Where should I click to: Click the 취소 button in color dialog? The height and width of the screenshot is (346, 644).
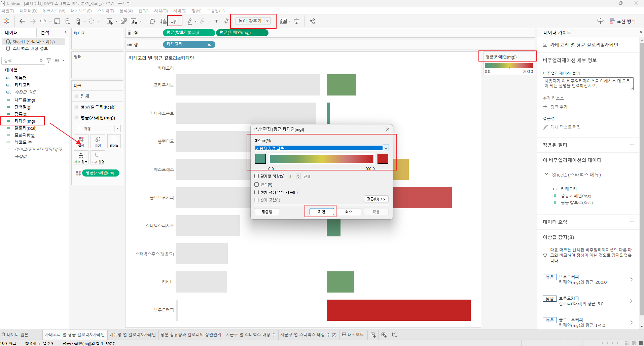pyautogui.click(x=349, y=212)
